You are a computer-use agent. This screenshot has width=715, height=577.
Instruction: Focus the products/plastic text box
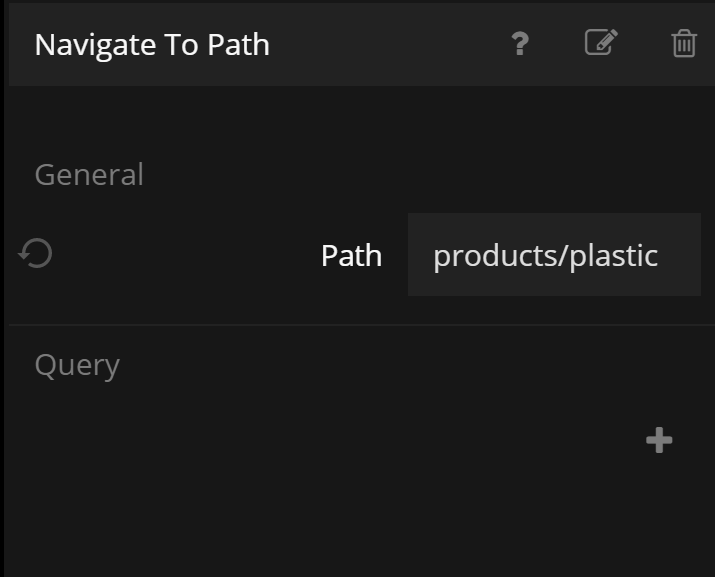click(x=553, y=255)
